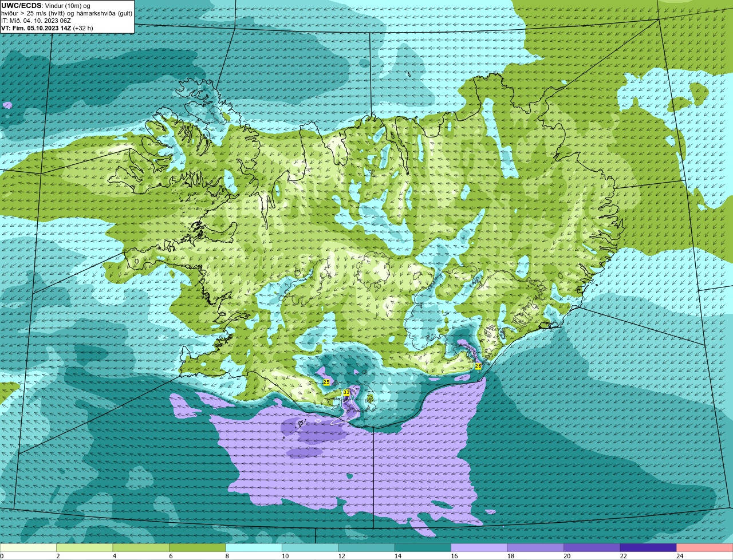The height and width of the screenshot is (560, 733).
Task: Click the 4–6 m/s green legend swatch
Action: pyautogui.click(x=141, y=547)
